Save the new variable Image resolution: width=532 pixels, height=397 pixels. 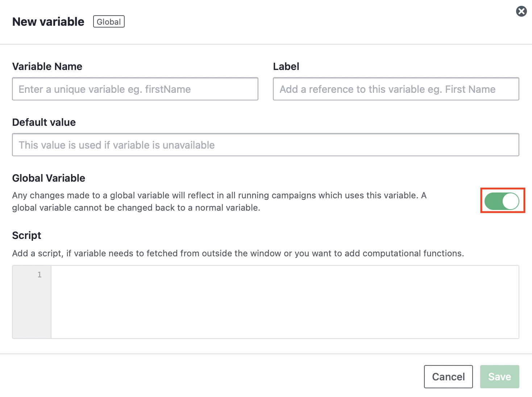(499, 377)
